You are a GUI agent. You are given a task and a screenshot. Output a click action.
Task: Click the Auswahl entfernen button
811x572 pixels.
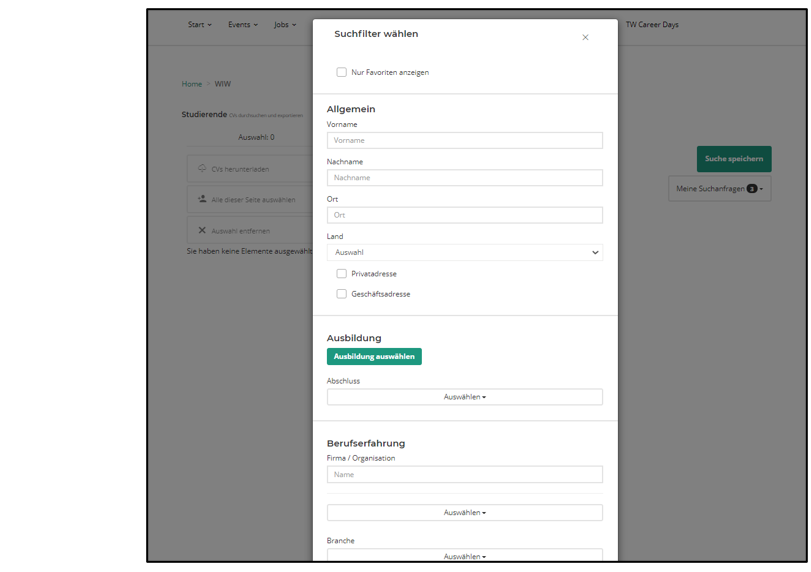[250, 230]
